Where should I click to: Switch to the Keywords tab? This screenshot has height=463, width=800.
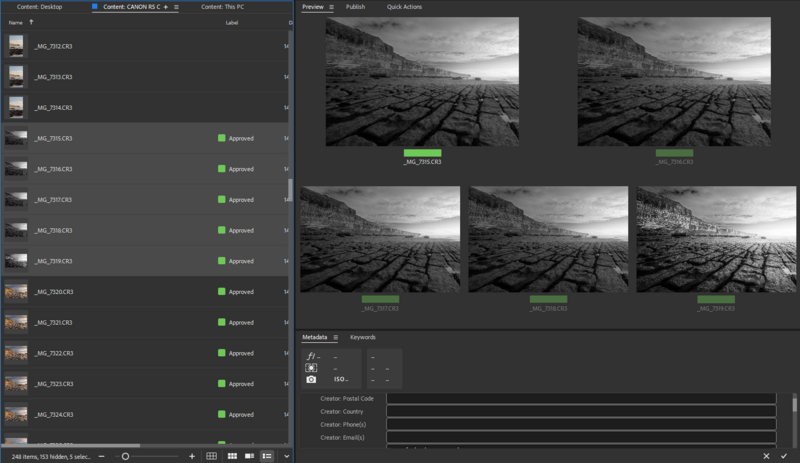[x=363, y=337]
